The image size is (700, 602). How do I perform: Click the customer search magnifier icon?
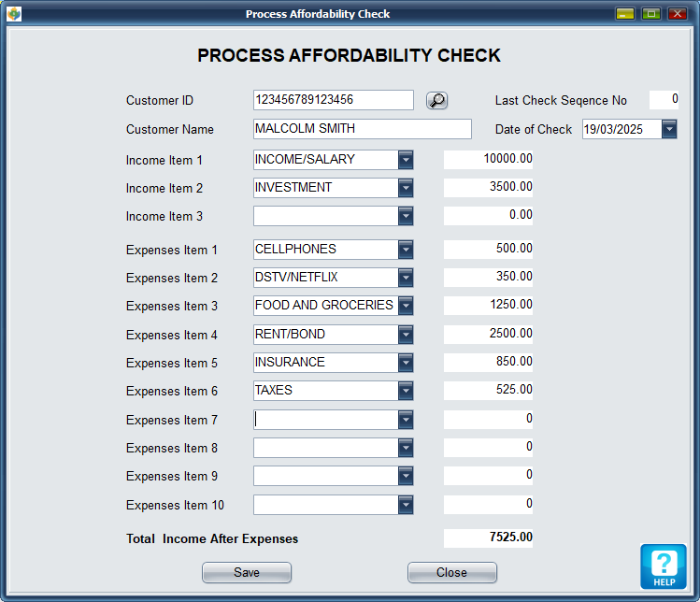point(436,101)
